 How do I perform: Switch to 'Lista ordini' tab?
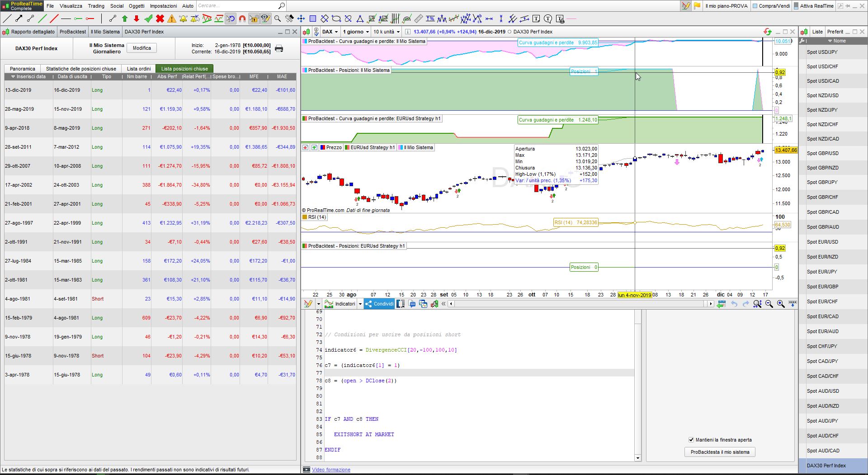(139, 69)
